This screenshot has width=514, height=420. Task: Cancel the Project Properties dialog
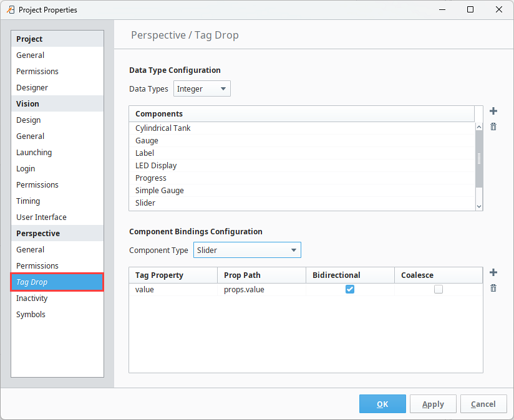[x=483, y=404]
